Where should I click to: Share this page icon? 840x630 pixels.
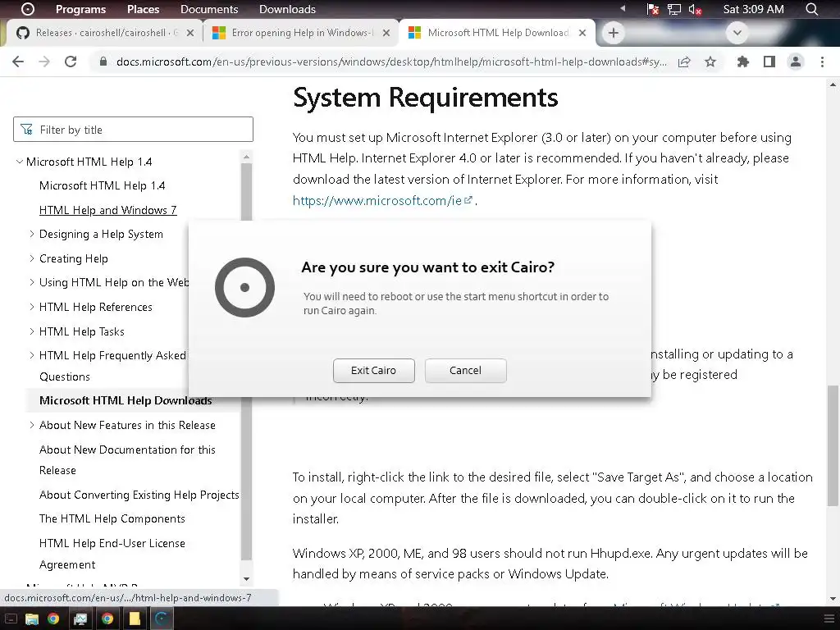tap(684, 62)
